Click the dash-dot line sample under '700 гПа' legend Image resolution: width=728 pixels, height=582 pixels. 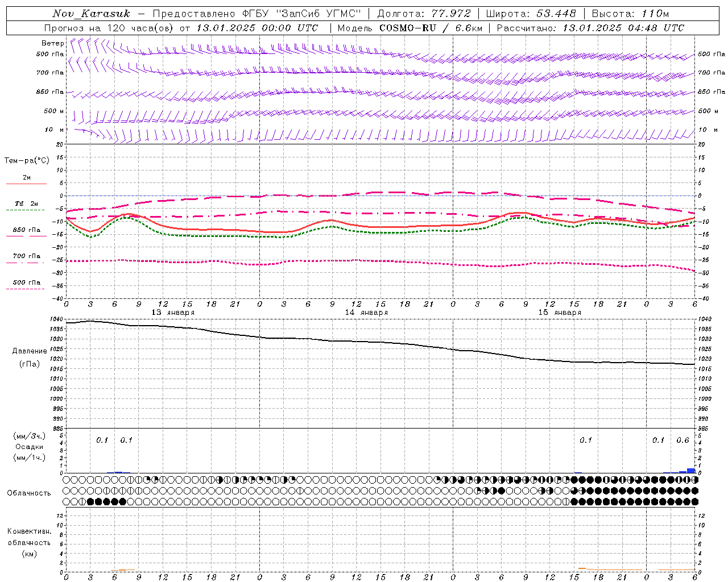(x=26, y=262)
